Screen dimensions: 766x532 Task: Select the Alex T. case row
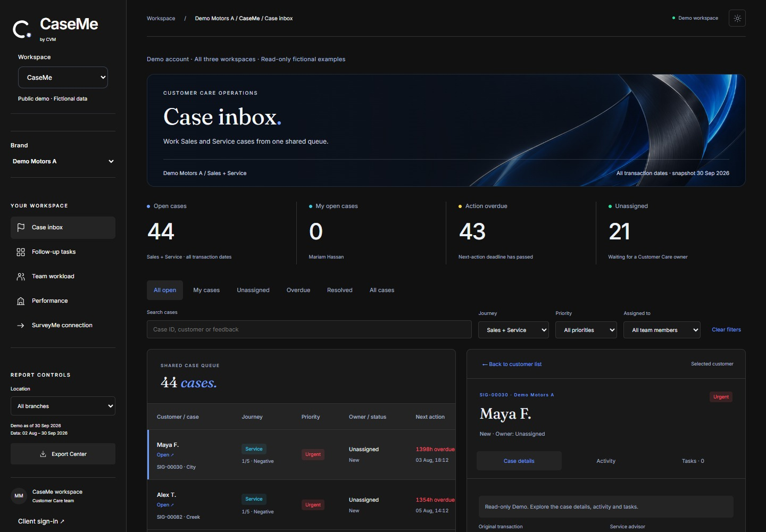pyautogui.click(x=301, y=505)
